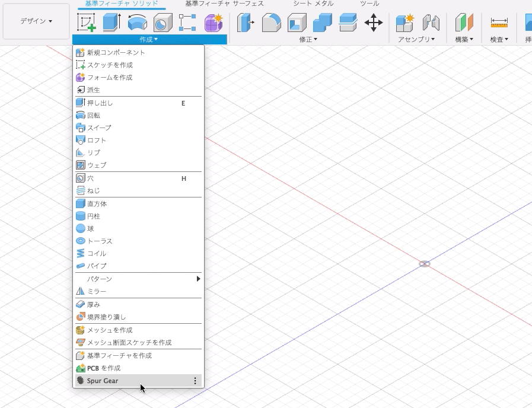Switch to 基準フィーチャ サーフェス tab
532x408 pixels.
point(224,4)
